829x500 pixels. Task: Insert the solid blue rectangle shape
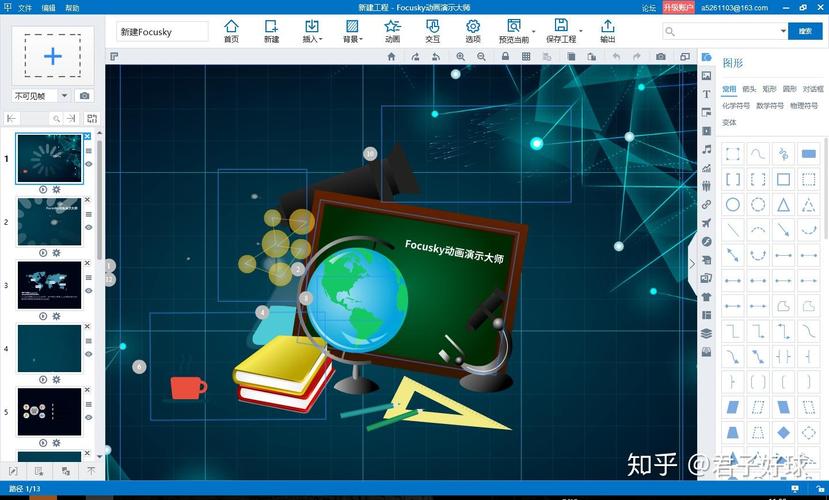click(x=809, y=154)
